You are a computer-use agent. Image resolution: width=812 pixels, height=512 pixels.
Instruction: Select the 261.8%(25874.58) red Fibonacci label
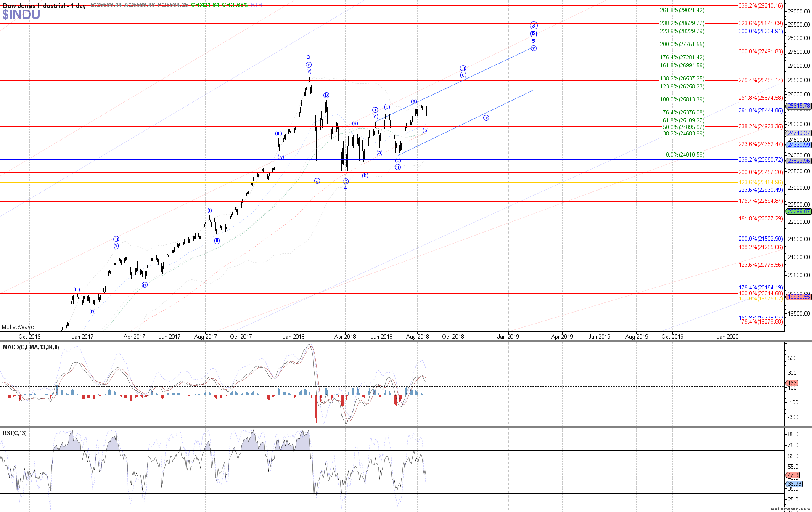pos(761,98)
